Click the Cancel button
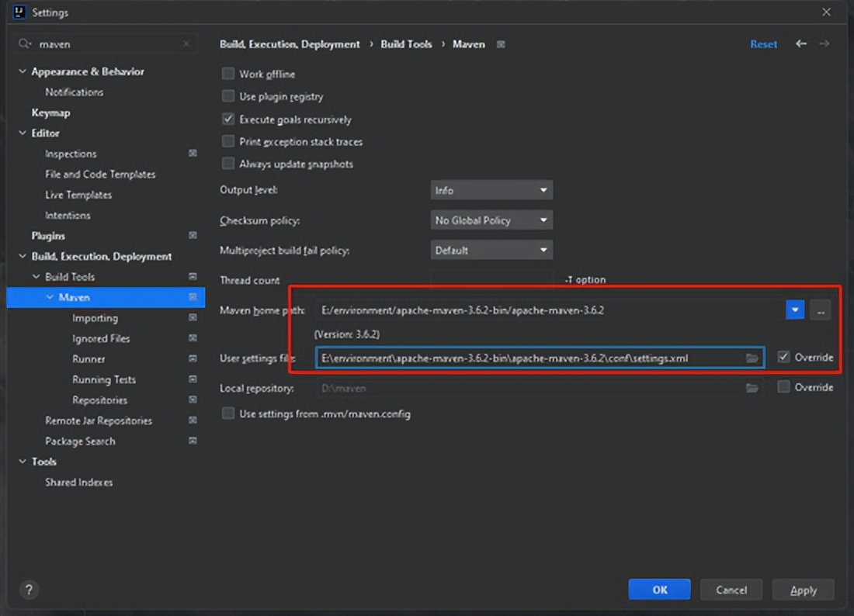854x616 pixels. click(731, 590)
